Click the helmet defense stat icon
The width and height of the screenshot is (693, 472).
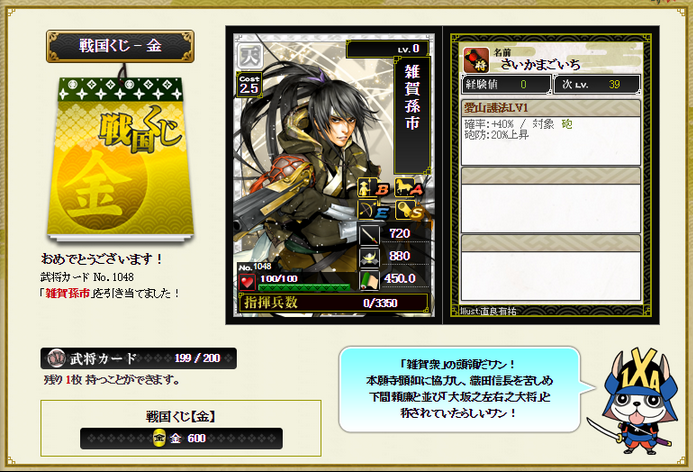369,257
